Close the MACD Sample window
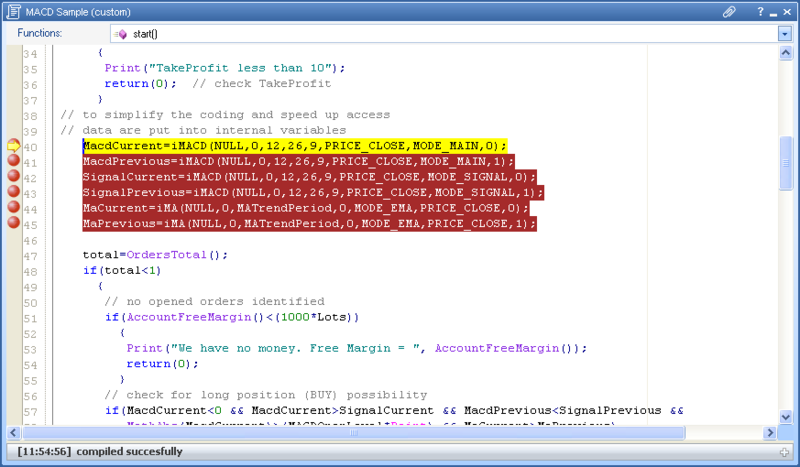 pyautogui.click(x=787, y=12)
